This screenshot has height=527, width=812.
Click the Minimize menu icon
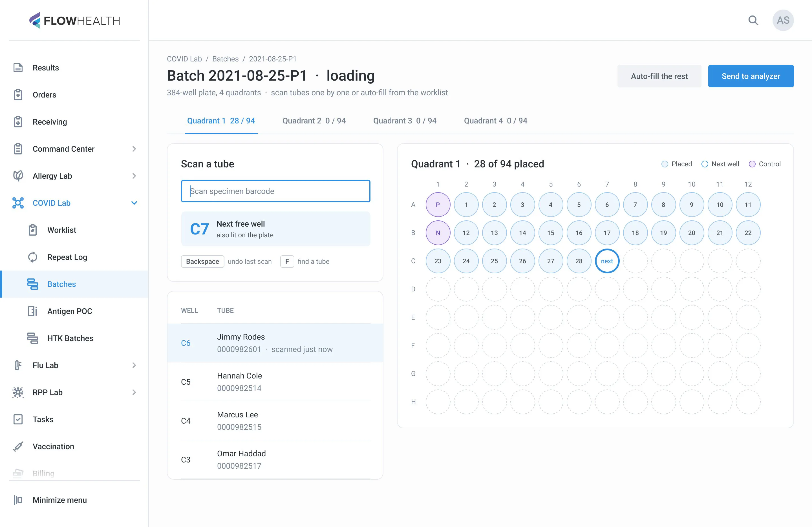[x=18, y=500]
